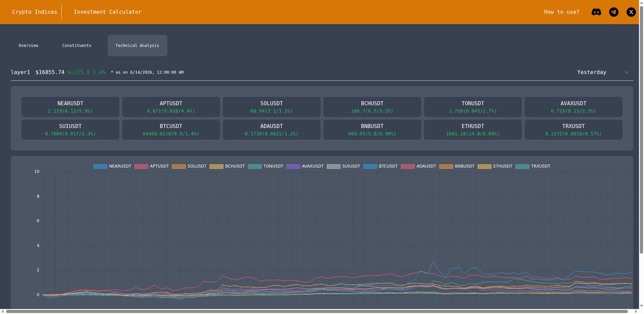
Task: Select the TRXUSDT price card
Action: tap(573, 130)
